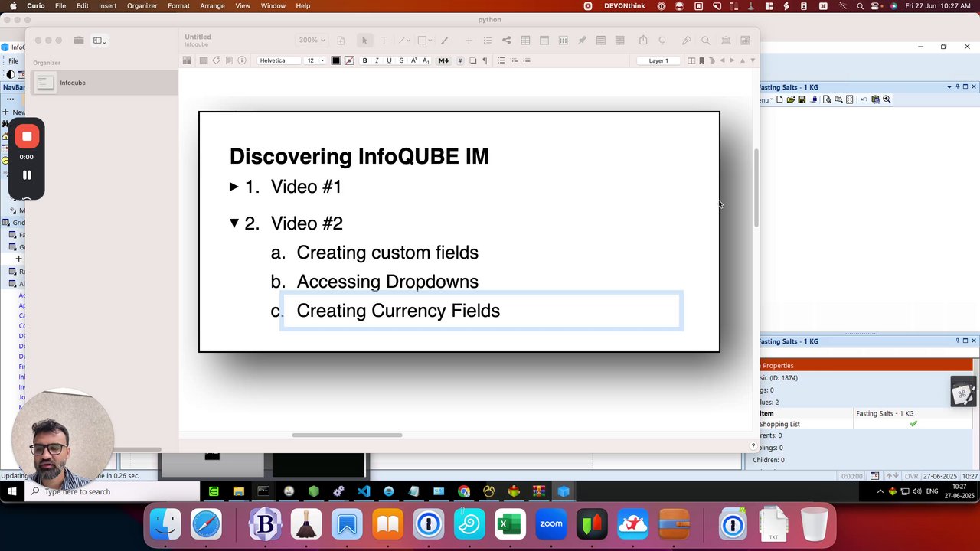The width and height of the screenshot is (980, 551).
Task: Click the Share icon in Curio toolbar
Action: [x=643, y=41]
